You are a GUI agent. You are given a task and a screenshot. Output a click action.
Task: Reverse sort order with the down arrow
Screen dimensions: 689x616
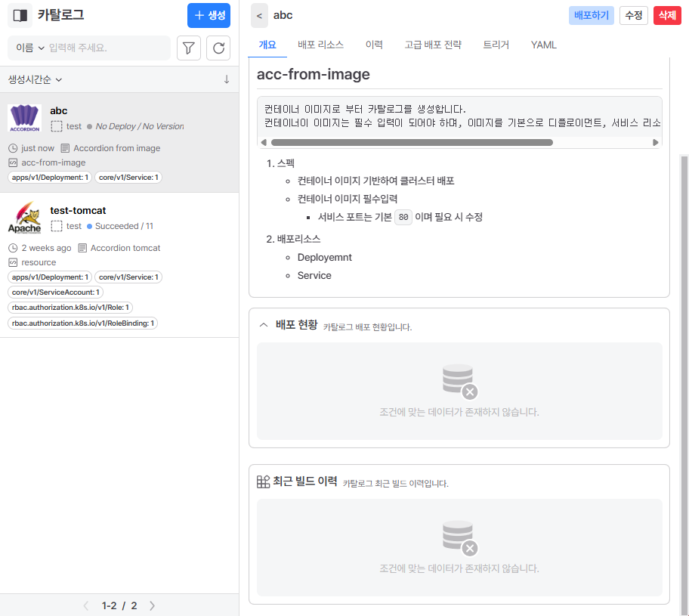pos(227,79)
